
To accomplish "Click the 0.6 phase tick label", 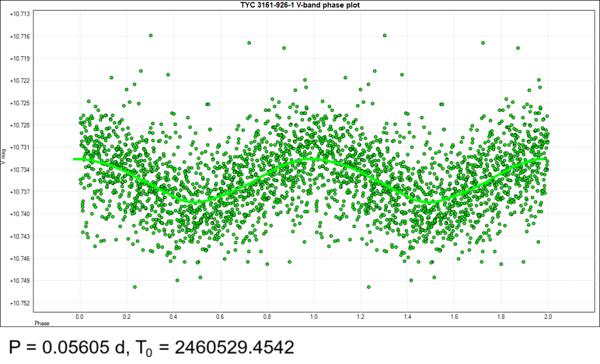I will (220, 317).
